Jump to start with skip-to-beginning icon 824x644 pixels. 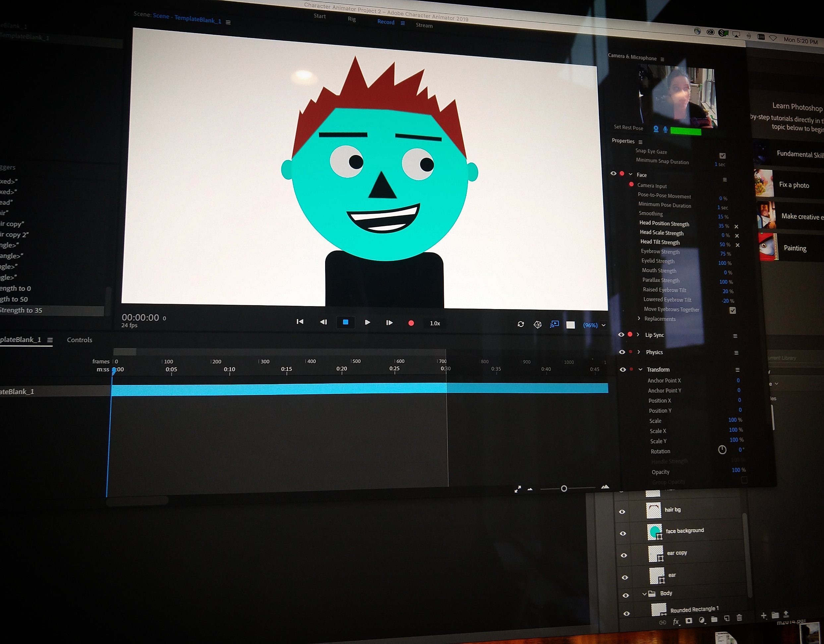click(x=300, y=322)
